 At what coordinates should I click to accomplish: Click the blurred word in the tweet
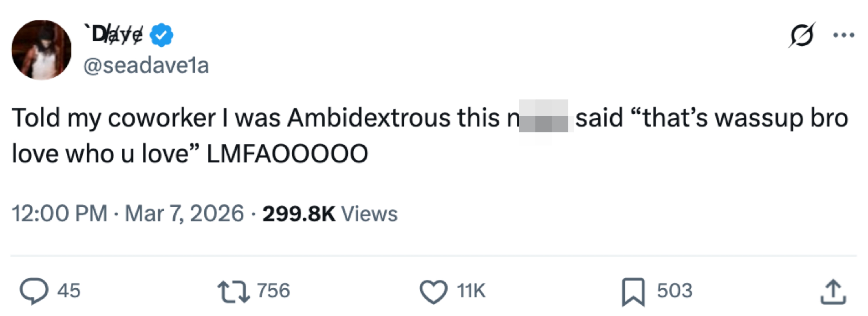click(543, 117)
